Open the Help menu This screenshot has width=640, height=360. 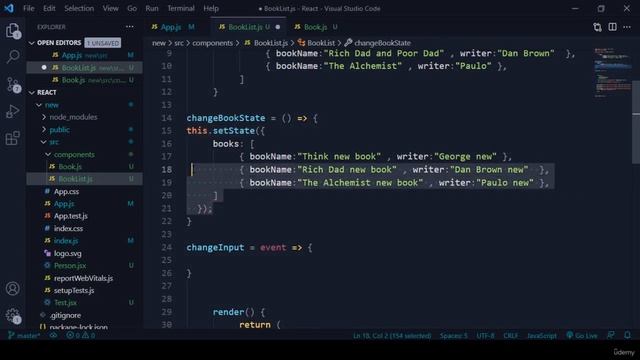211,8
